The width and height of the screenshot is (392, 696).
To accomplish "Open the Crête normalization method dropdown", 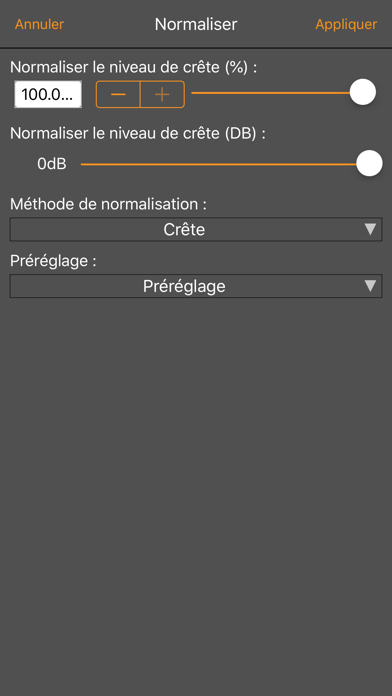I will [196, 229].
